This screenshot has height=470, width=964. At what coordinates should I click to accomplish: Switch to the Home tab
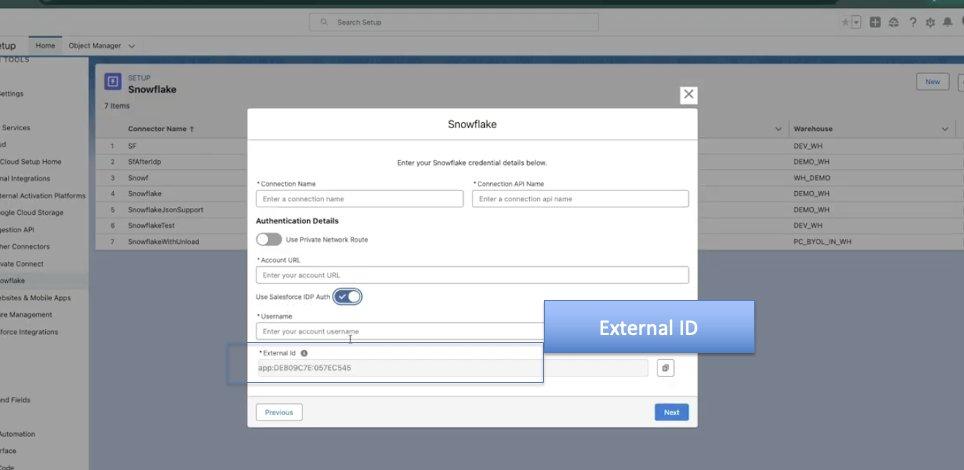click(45, 46)
